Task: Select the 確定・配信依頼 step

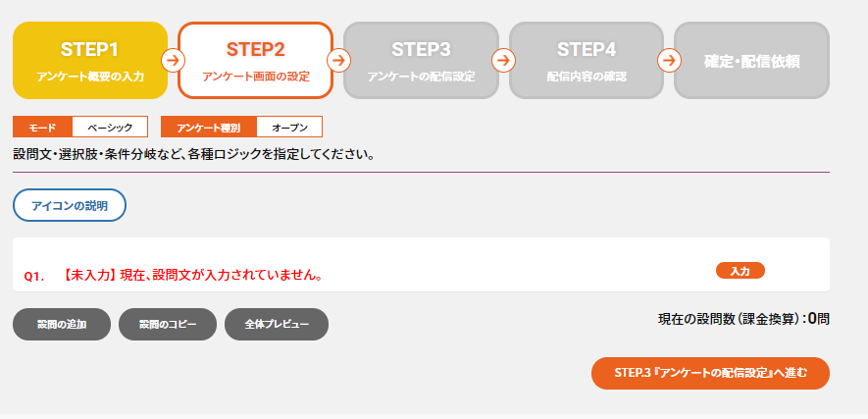Action: tap(751, 60)
